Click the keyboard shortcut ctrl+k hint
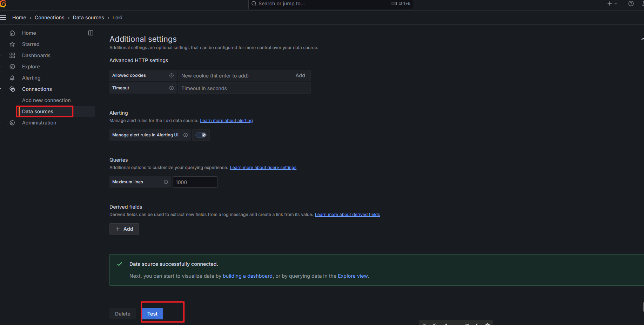The height and width of the screenshot is (325, 644). pos(401,4)
